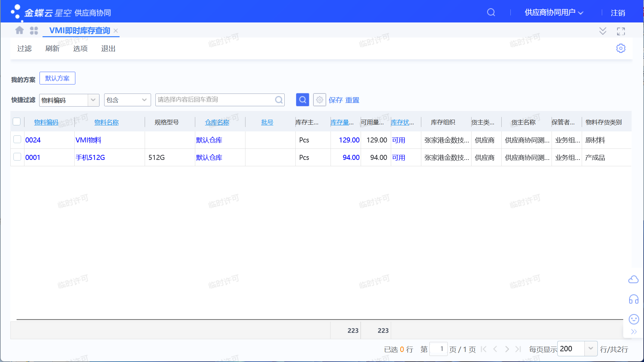Open the 物料编码 filter field dropdown
The width and height of the screenshot is (644, 362).
[93, 100]
